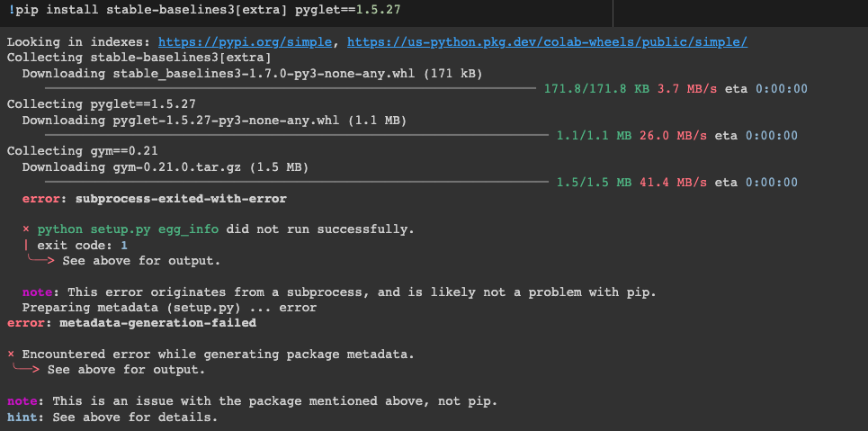The height and width of the screenshot is (431, 868).
Task: Click the arrow before second See above for output
Action: 26,368
